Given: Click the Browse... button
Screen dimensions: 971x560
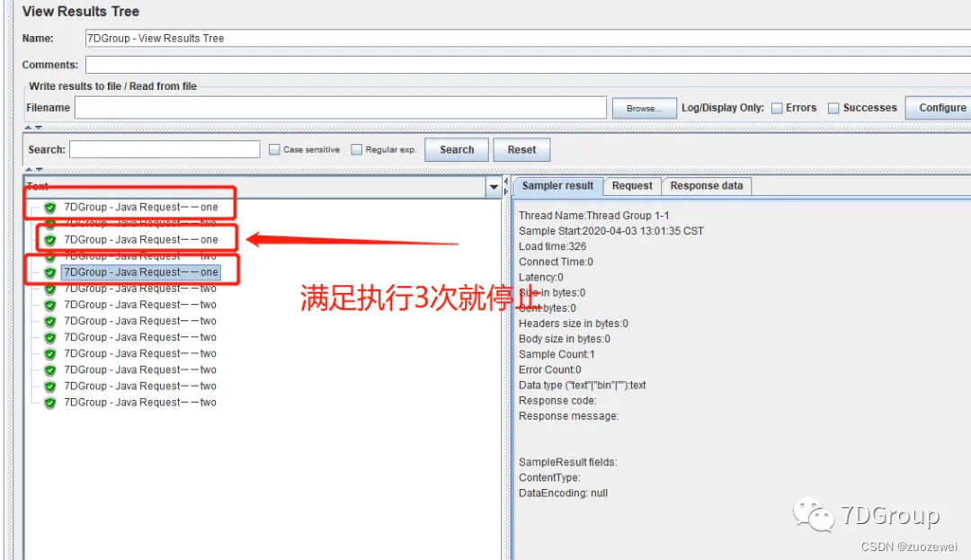Looking at the screenshot, I should pyautogui.click(x=644, y=108).
